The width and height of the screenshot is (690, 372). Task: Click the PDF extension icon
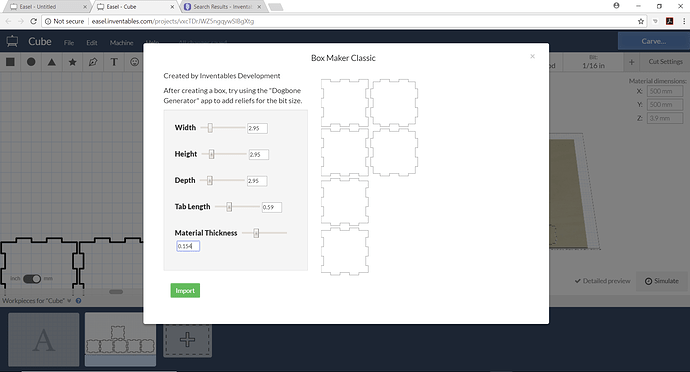669,21
